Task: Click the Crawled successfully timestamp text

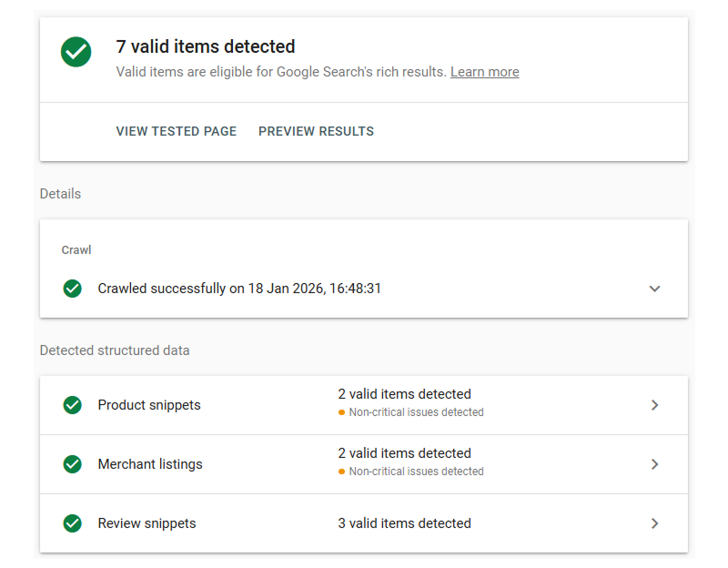Action: coord(239,289)
